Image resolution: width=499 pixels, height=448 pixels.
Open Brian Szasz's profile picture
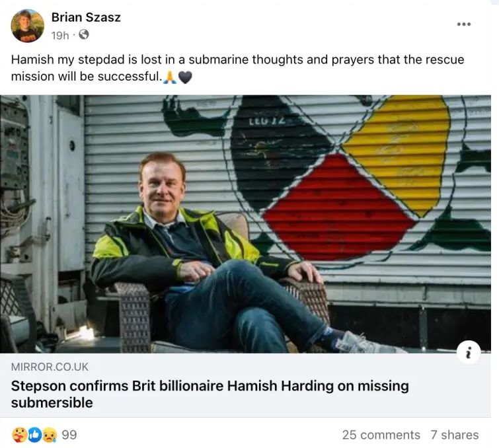(x=27, y=26)
